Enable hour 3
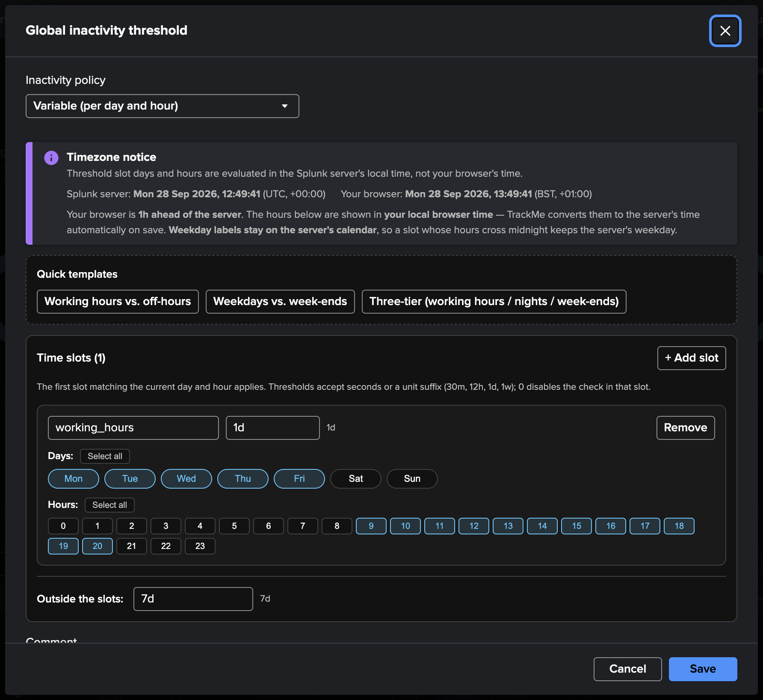 [166, 526]
